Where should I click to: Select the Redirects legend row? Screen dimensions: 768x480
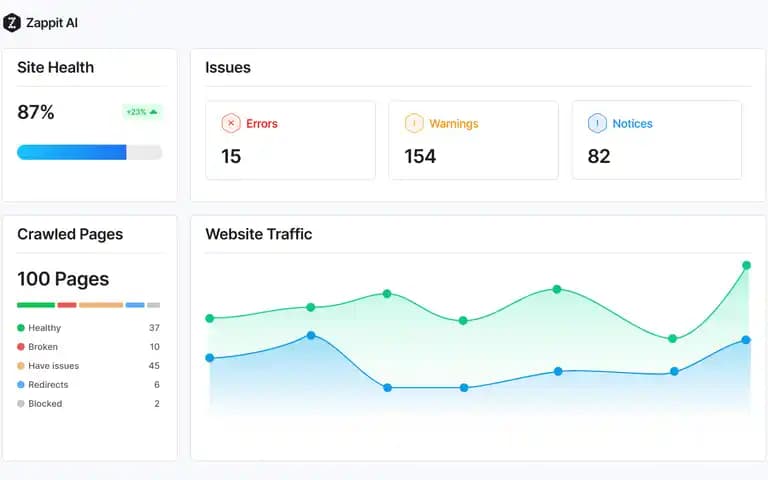tap(89, 384)
